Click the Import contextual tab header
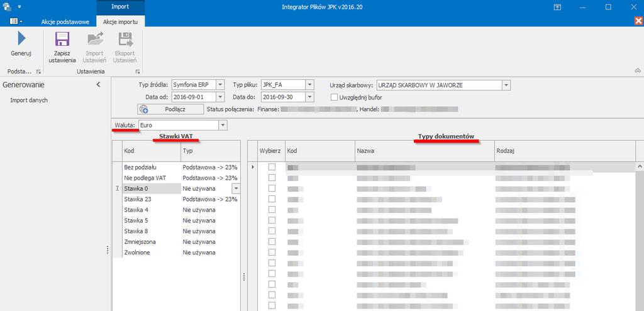The image size is (644, 311). click(x=120, y=6)
